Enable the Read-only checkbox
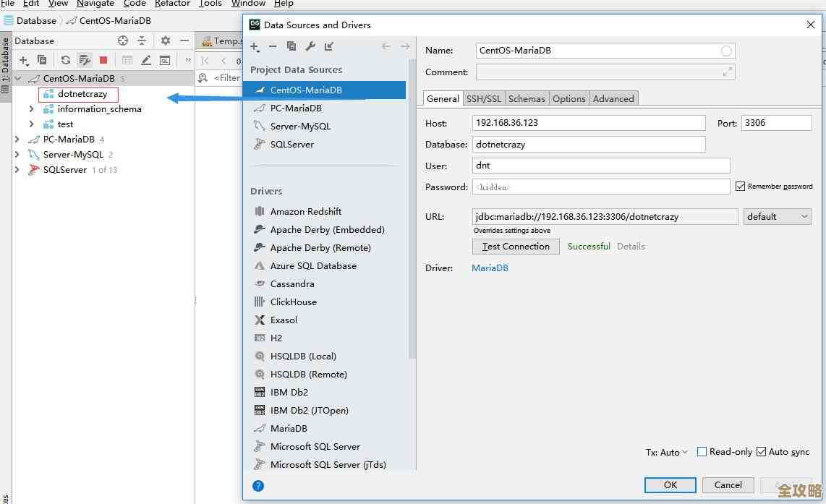 pos(701,451)
